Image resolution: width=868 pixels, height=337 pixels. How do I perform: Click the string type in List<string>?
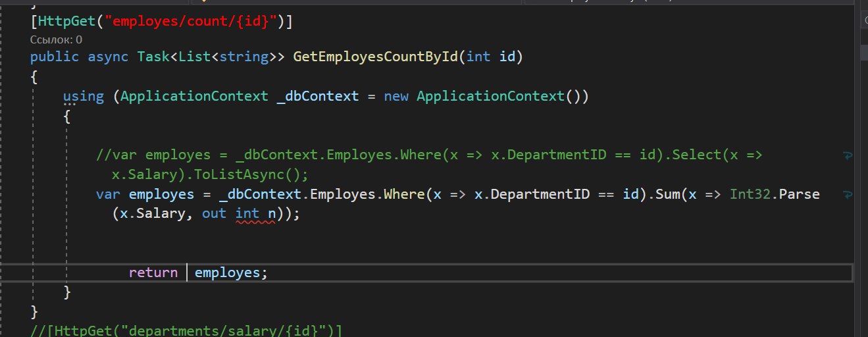243,57
